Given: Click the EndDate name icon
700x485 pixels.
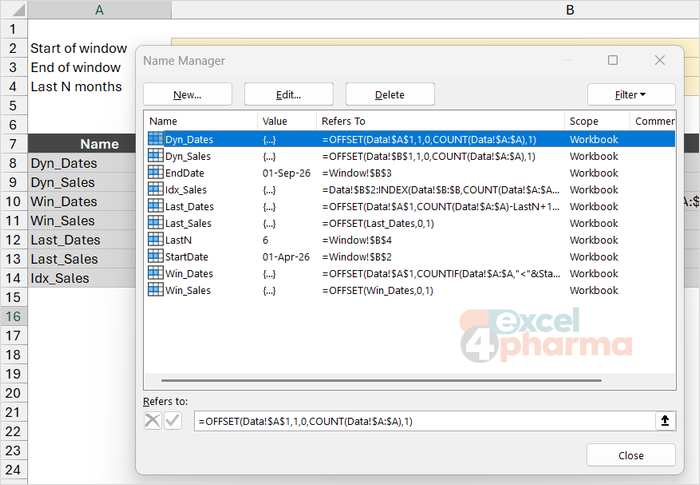Looking at the screenshot, I should point(155,172).
